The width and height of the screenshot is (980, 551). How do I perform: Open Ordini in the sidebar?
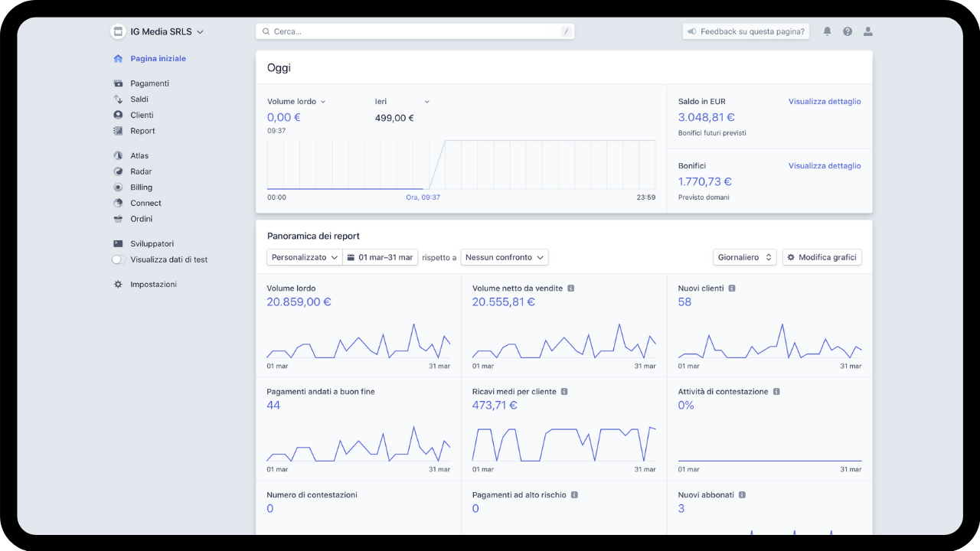coord(141,219)
